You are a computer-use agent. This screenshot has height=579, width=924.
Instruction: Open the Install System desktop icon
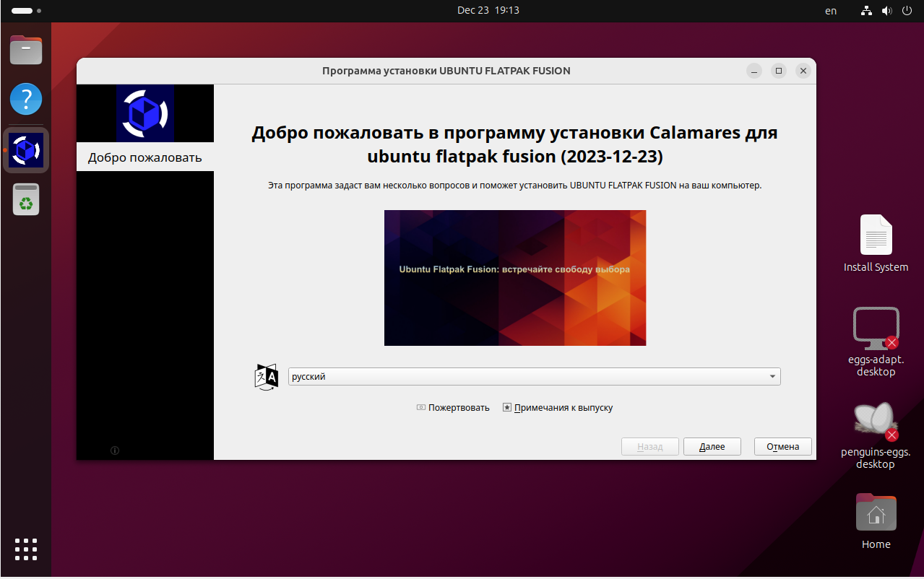[x=876, y=243]
